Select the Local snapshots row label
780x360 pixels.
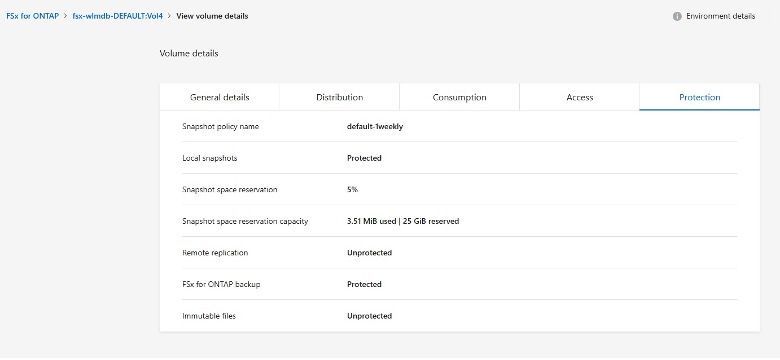[210, 158]
